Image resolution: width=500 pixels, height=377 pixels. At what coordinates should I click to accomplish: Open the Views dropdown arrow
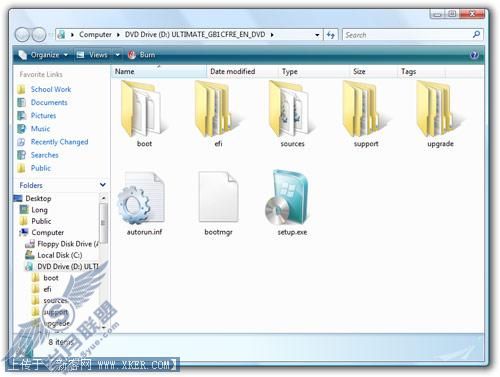click(x=117, y=55)
